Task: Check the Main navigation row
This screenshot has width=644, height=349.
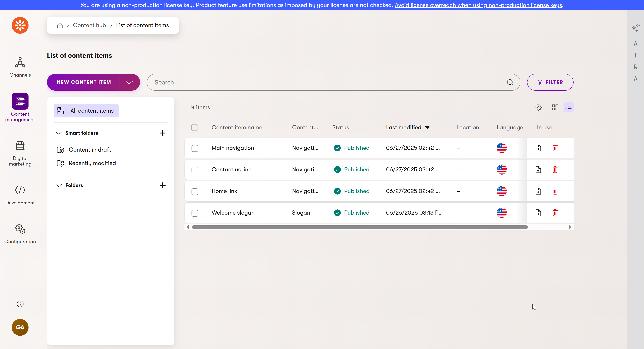Action: pyautogui.click(x=195, y=148)
